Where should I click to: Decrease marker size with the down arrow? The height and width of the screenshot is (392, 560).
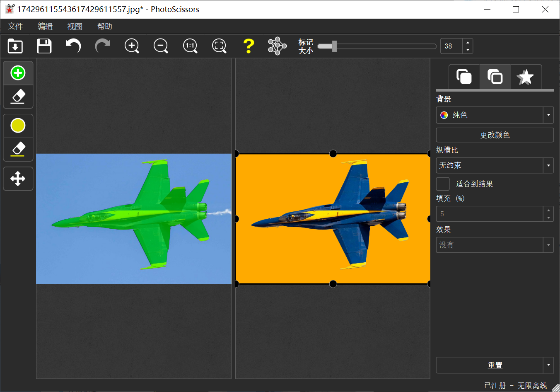[x=468, y=50]
